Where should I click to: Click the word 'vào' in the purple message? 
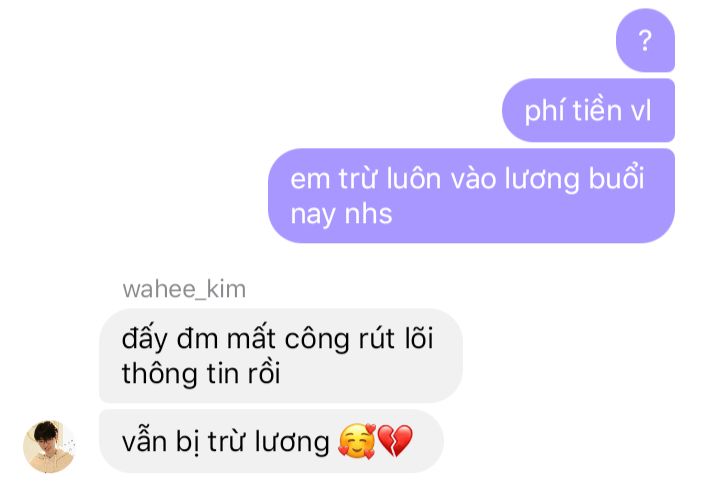point(473,178)
